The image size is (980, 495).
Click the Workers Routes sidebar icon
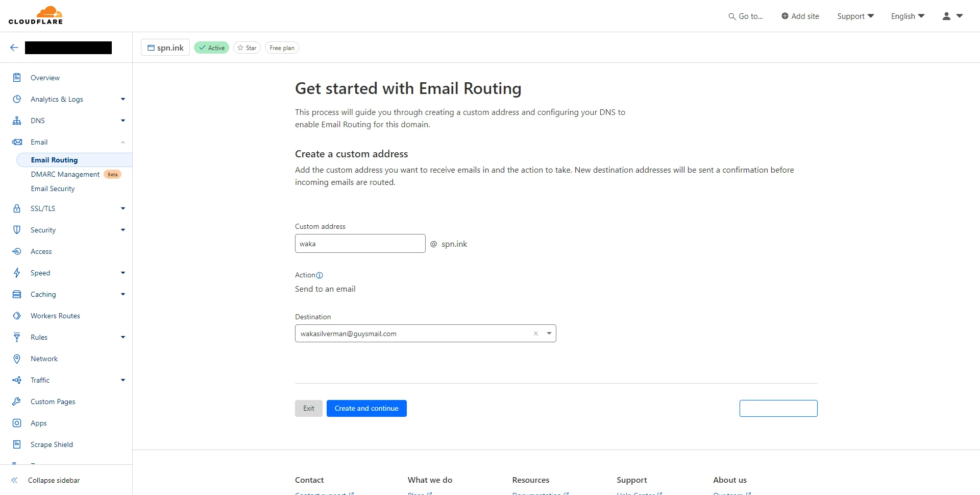[17, 316]
